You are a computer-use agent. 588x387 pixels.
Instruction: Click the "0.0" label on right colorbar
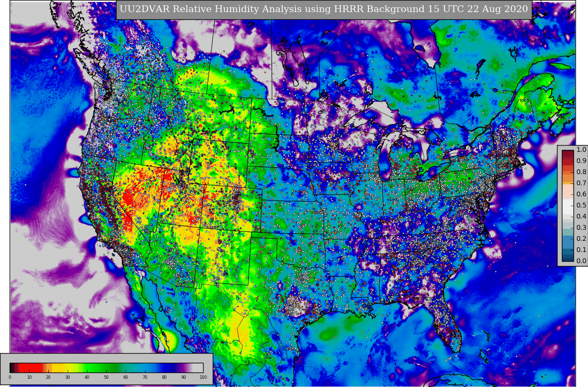click(x=581, y=261)
